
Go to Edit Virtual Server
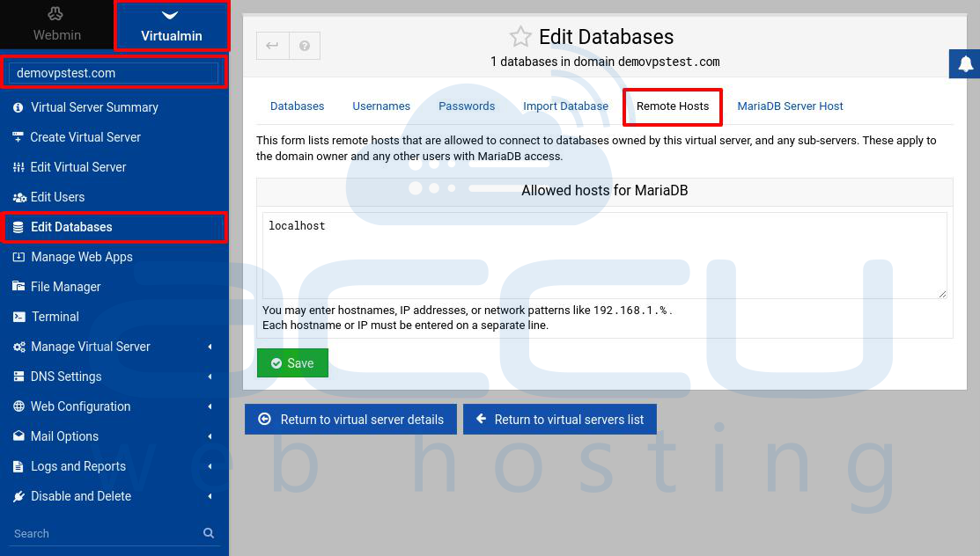78,167
